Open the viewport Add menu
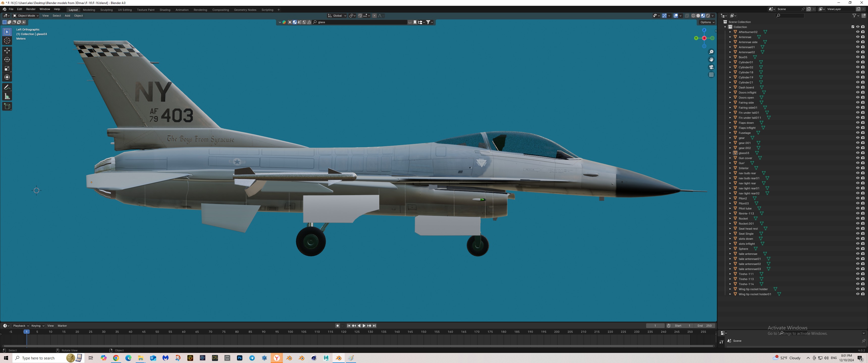The image size is (868, 363). pyautogui.click(x=67, y=15)
